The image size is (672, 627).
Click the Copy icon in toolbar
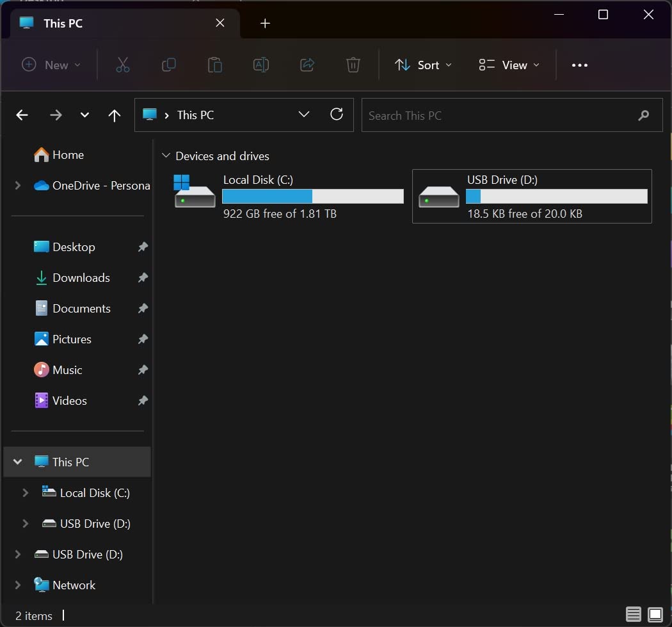(169, 65)
